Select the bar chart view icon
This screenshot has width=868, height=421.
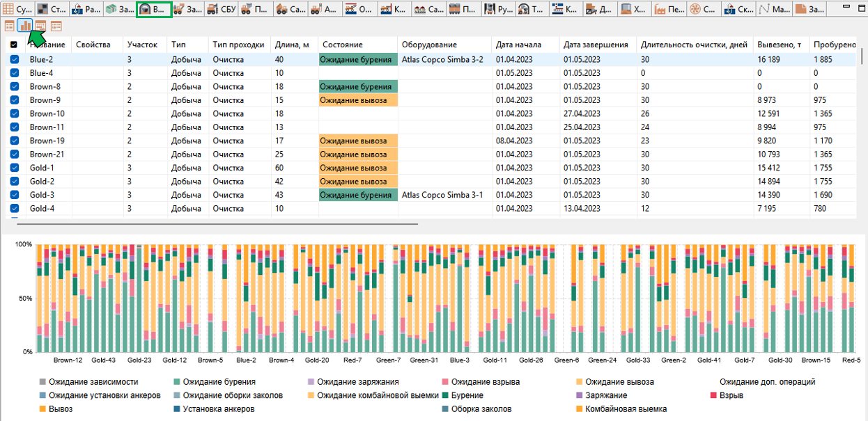pos(25,26)
